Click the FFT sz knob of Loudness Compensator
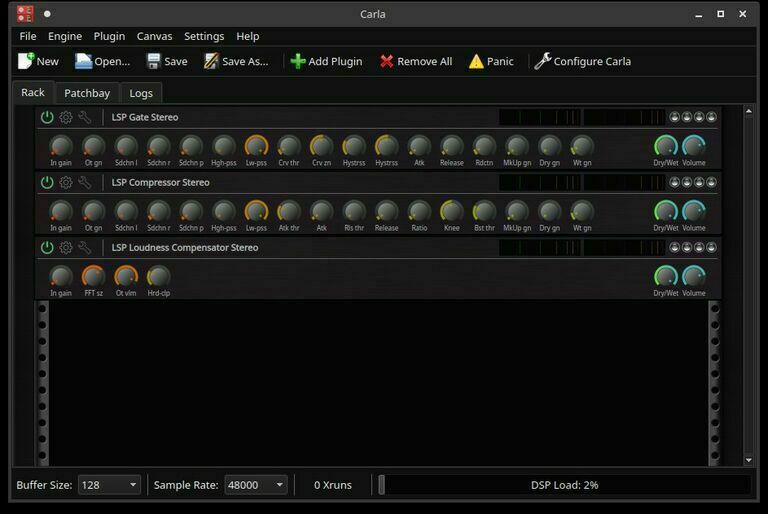Screen dimensions: 768x514 click(93, 276)
